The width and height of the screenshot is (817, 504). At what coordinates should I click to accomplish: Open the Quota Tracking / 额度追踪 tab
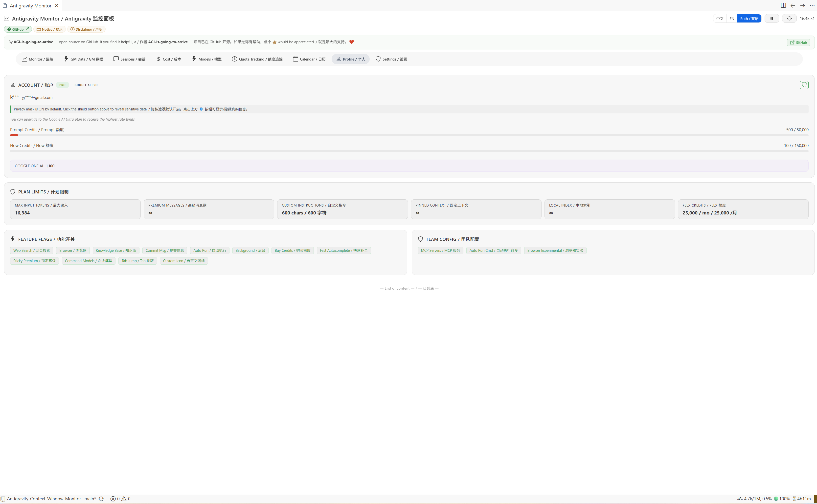pos(257,59)
